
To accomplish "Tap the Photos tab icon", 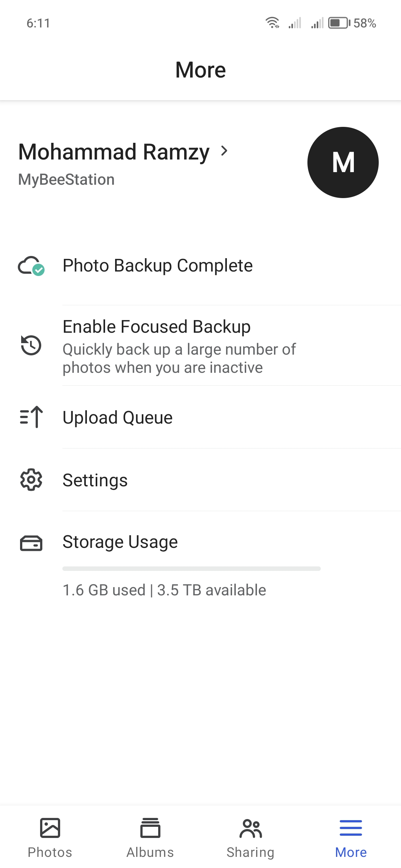I will [50, 828].
